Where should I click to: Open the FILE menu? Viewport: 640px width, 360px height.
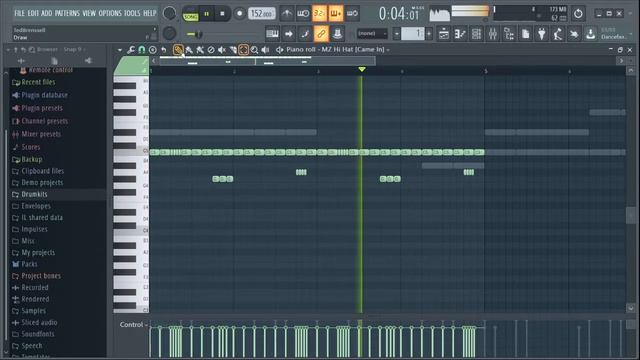tap(19, 13)
